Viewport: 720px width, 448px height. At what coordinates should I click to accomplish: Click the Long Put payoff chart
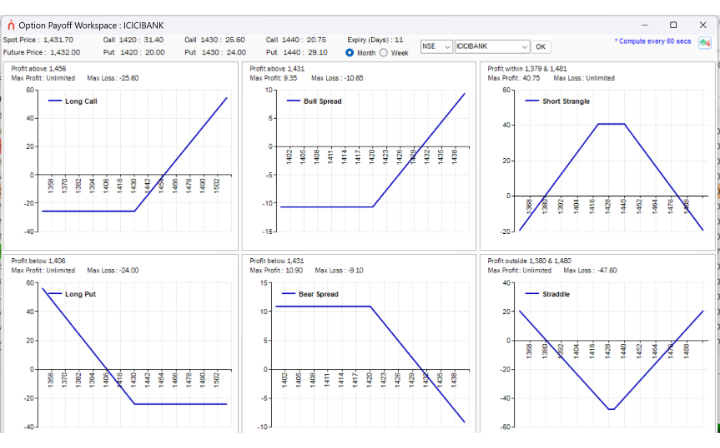coord(121,344)
